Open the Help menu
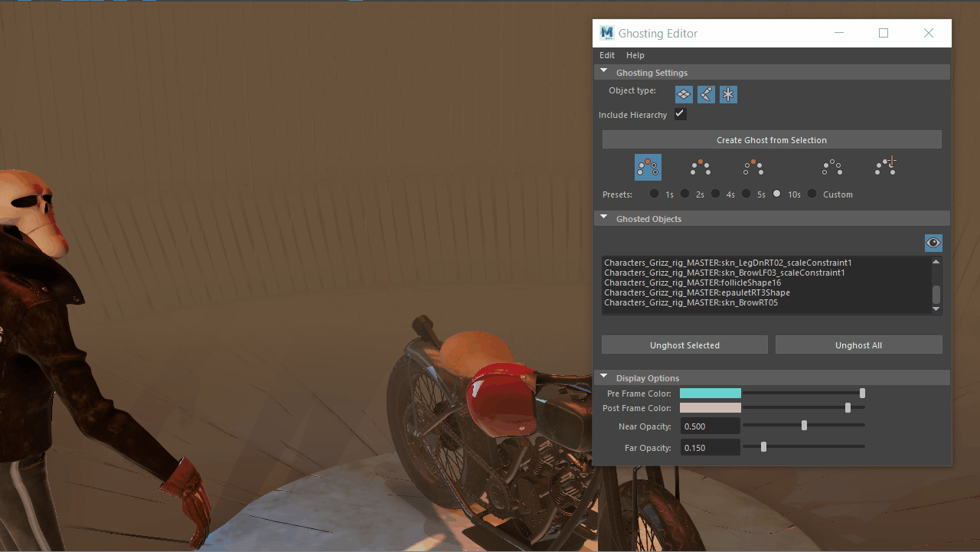 [x=635, y=55]
